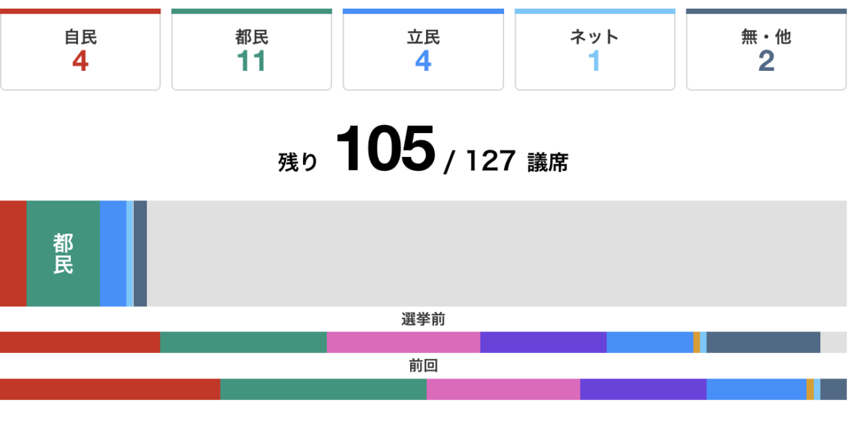
Task: Click the 前回 label
Action: [423, 366]
